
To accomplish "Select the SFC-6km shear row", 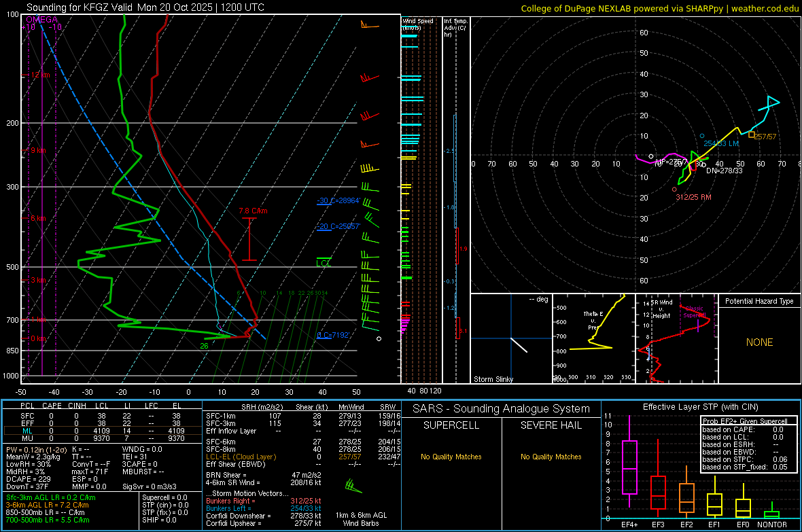I will (x=303, y=442).
